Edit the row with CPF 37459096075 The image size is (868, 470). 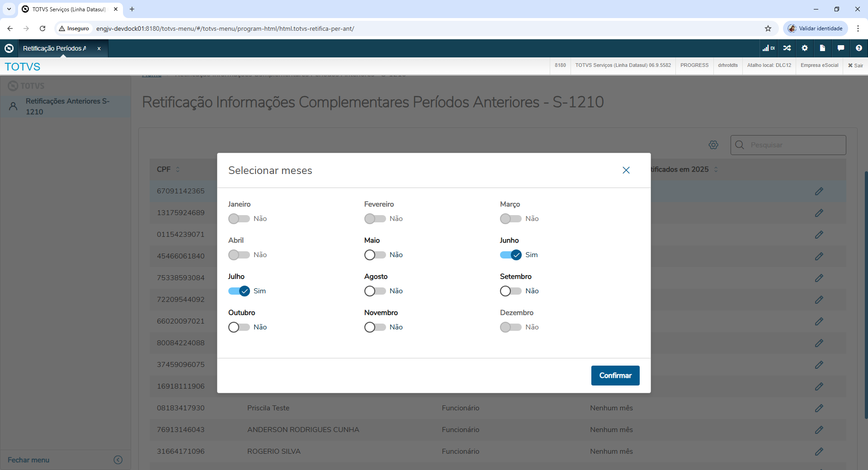click(819, 365)
